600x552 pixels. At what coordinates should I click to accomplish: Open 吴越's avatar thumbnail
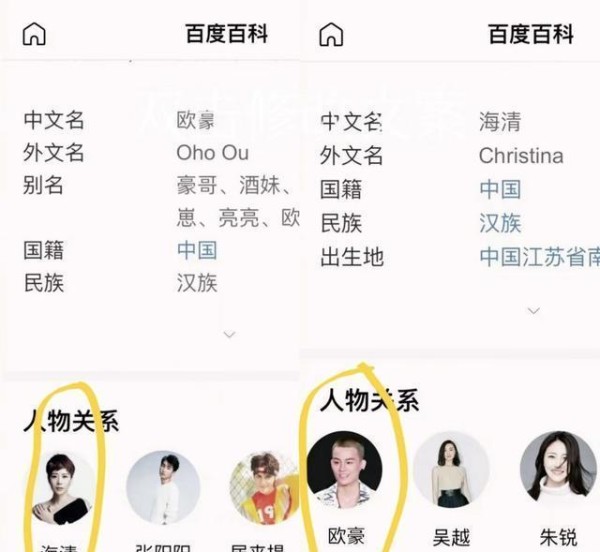[x=451, y=469]
